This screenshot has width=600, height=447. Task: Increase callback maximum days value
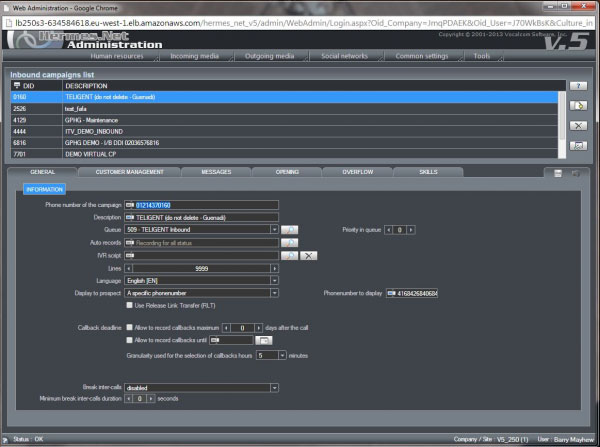pos(259,328)
